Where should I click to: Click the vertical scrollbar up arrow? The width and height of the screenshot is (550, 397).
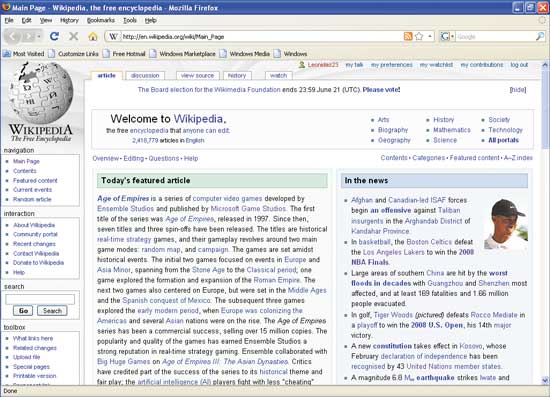pos(545,65)
